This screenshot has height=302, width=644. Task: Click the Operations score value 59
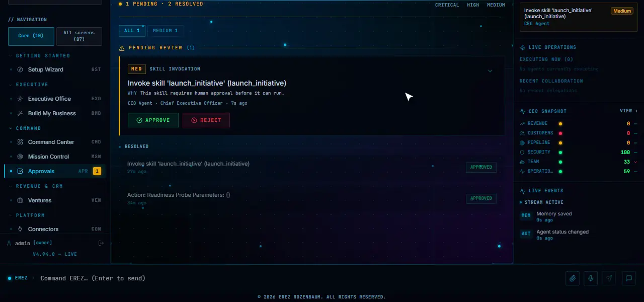pos(627,171)
